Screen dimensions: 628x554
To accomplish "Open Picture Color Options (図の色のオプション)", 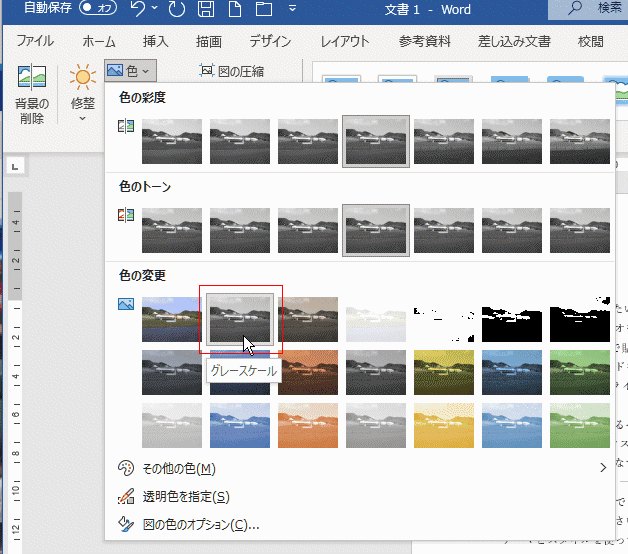I will 202,524.
